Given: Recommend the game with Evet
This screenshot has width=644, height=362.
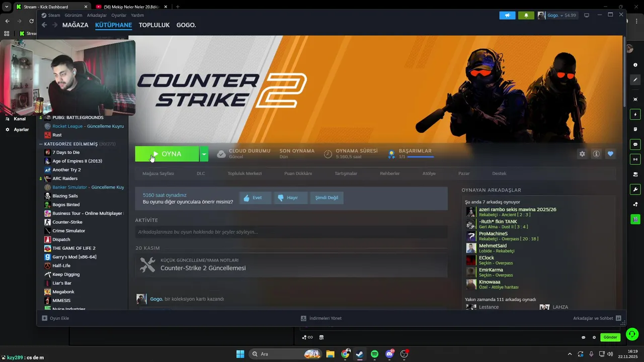Looking at the screenshot, I should click(x=255, y=198).
